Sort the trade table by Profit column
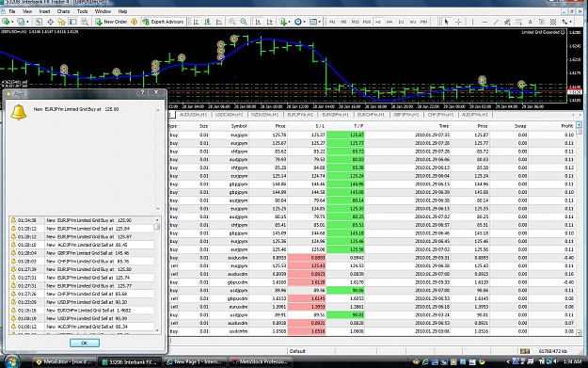This screenshot has height=368, width=588. pyautogui.click(x=567, y=126)
